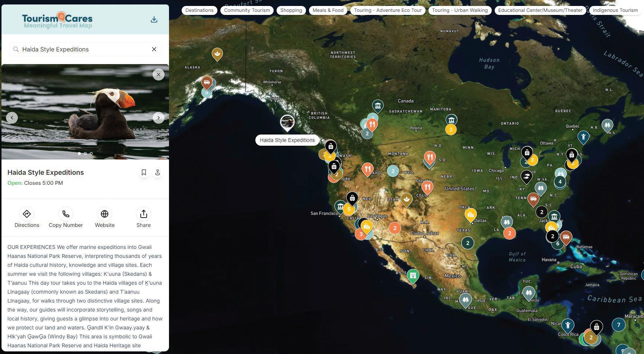Toggle the Indigenous Tourism filter chip
The width and height of the screenshot is (644, 354).
coord(615,10)
